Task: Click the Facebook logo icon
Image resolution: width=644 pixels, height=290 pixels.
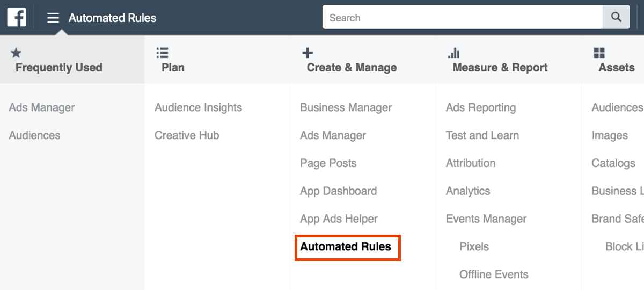Action: click(17, 17)
